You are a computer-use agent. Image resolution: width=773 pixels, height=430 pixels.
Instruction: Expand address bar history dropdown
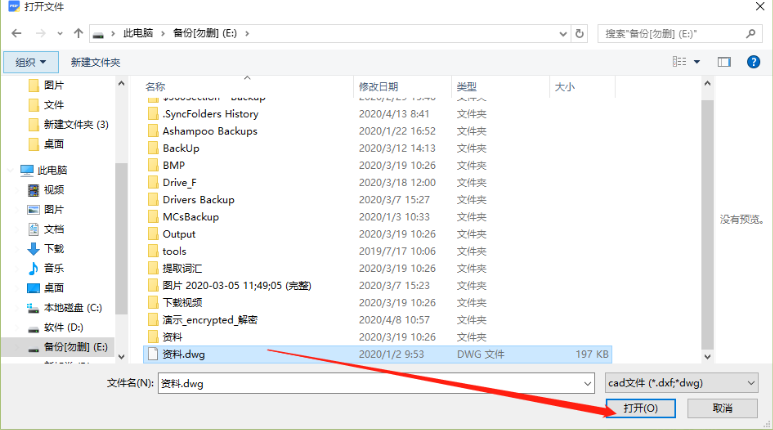tap(563, 34)
